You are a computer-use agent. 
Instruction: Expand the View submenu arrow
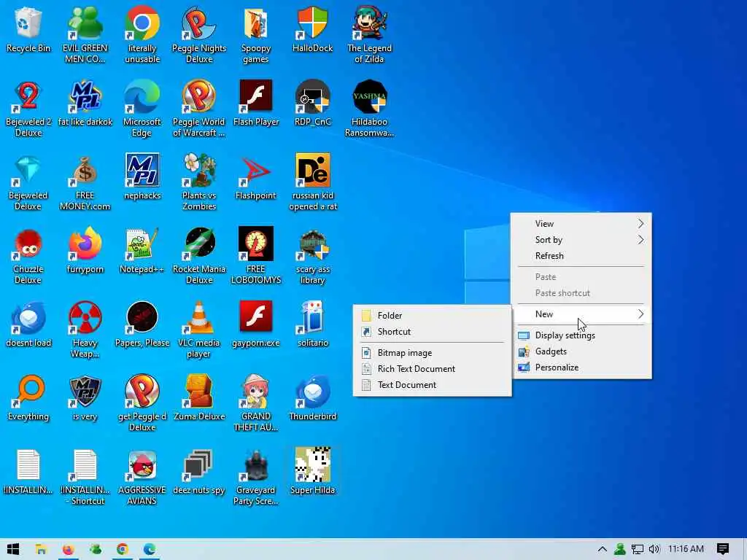(x=640, y=223)
